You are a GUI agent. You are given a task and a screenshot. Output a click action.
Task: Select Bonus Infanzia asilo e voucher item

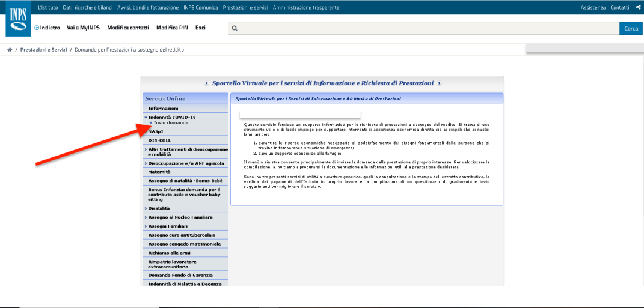click(185, 195)
